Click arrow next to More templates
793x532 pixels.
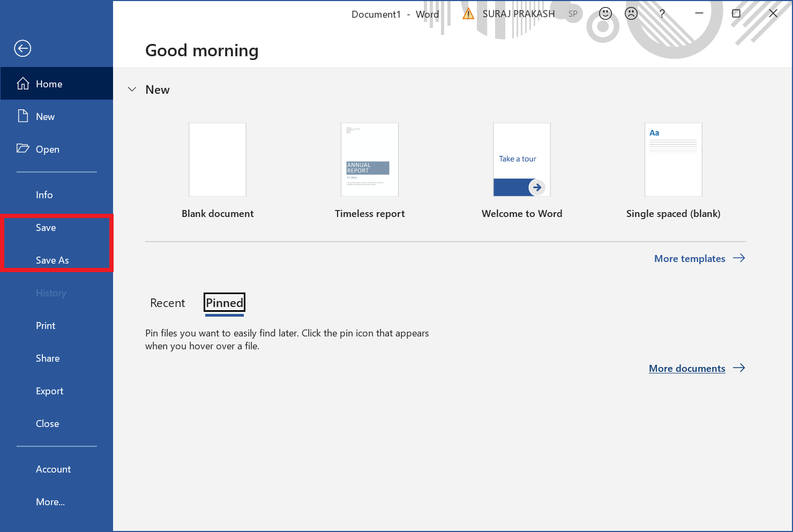(x=739, y=258)
